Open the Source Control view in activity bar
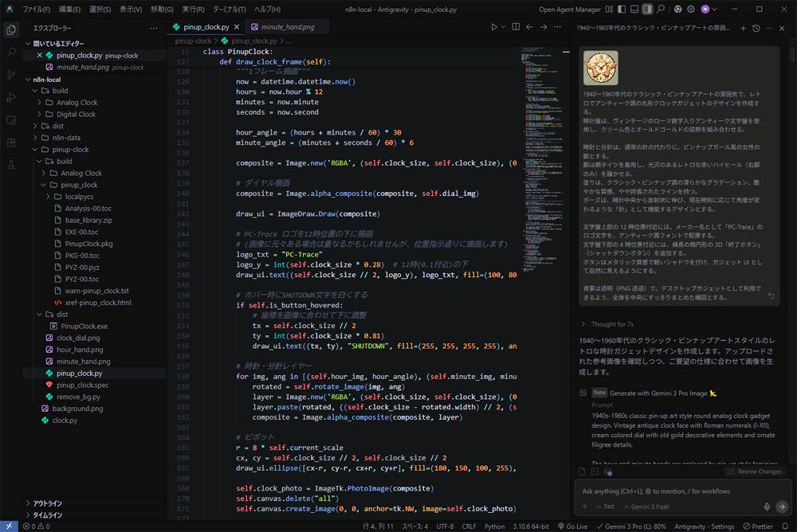 [x=11, y=74]
